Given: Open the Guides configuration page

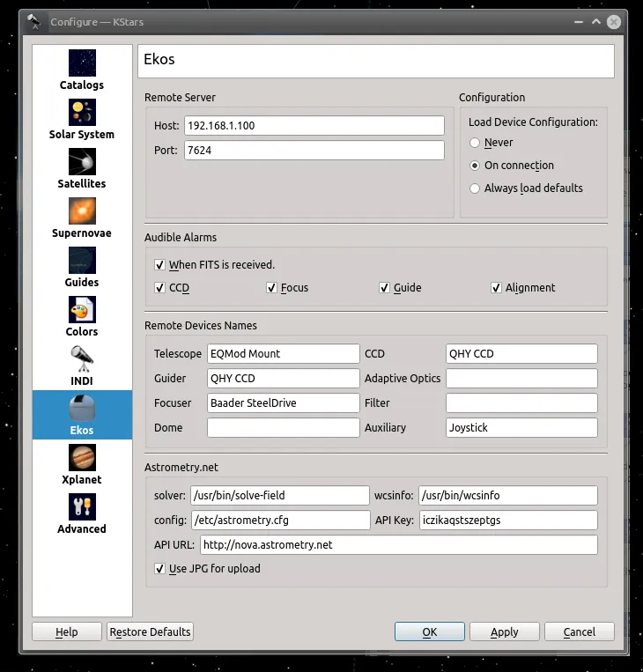Looking at the screenshot, I should coord(82,268).
